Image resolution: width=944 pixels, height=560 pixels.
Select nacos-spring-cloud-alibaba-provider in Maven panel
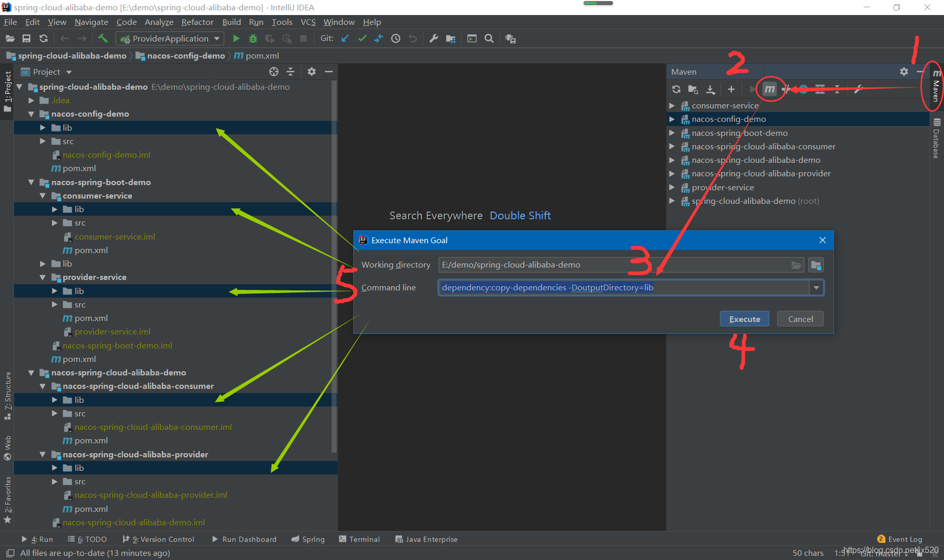click(x=761, y=174)
